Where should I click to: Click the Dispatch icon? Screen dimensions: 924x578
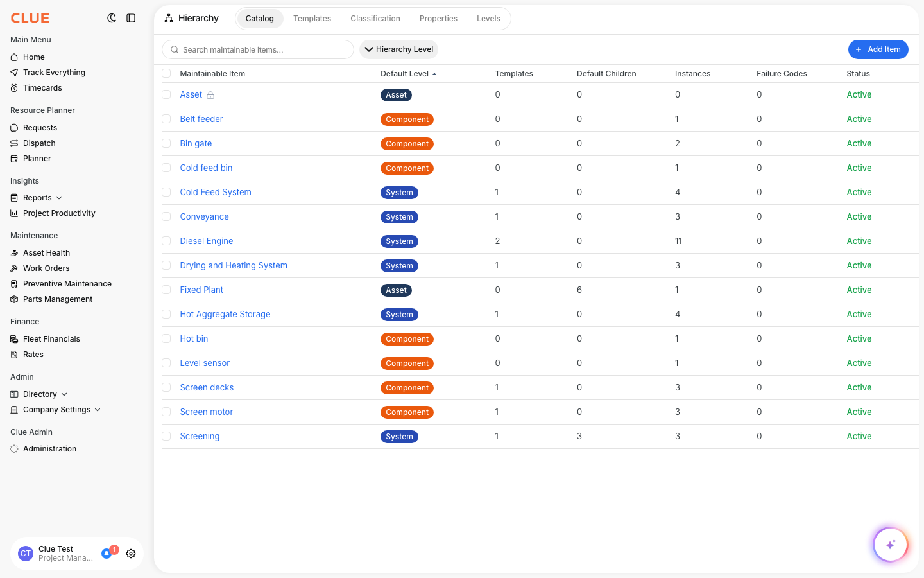pos(14,143)
